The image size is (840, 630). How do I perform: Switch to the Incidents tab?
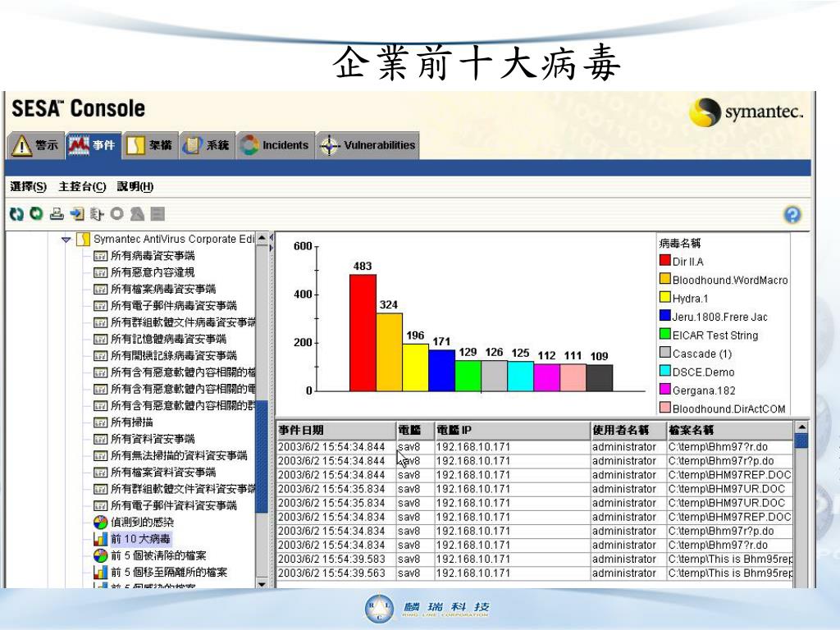point(275,145)
